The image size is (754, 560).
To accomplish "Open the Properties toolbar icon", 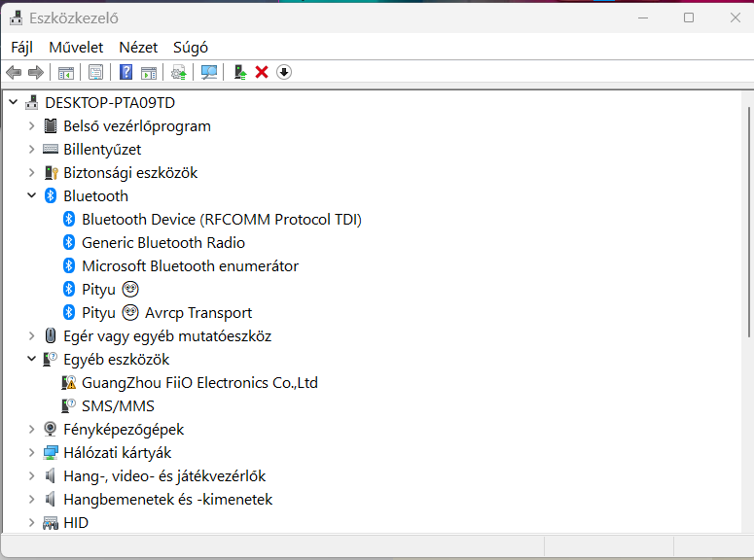I will pyautogui.click(x=95, y=73).
